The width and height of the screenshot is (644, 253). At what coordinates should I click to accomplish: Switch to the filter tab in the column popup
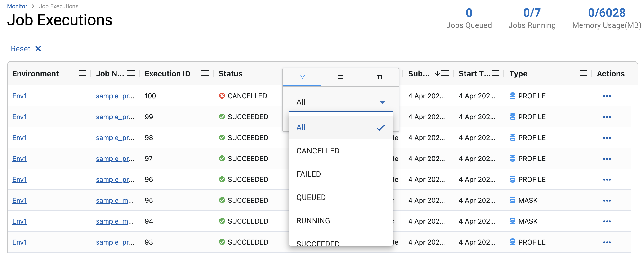[x=302, y=77]
